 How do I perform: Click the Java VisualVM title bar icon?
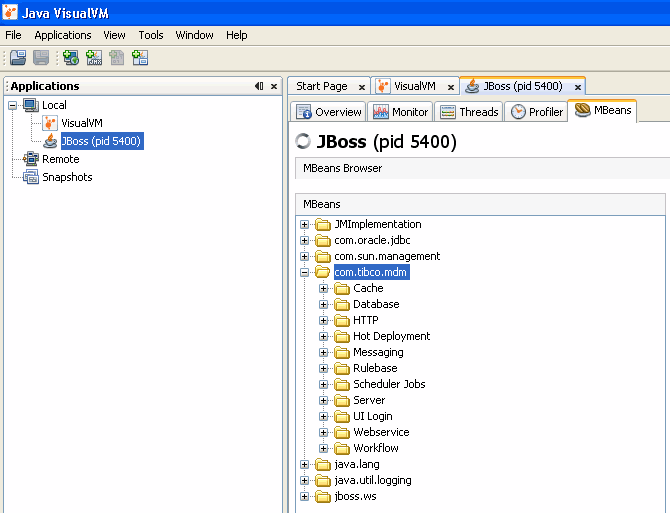pyautogui.click(x=10, y=12)
